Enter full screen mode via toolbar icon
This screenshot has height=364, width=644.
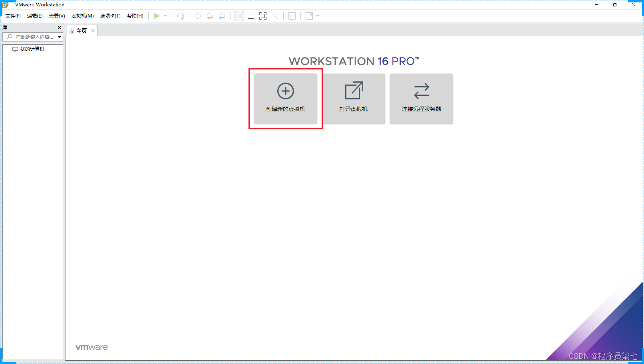(x=263, y=16)
